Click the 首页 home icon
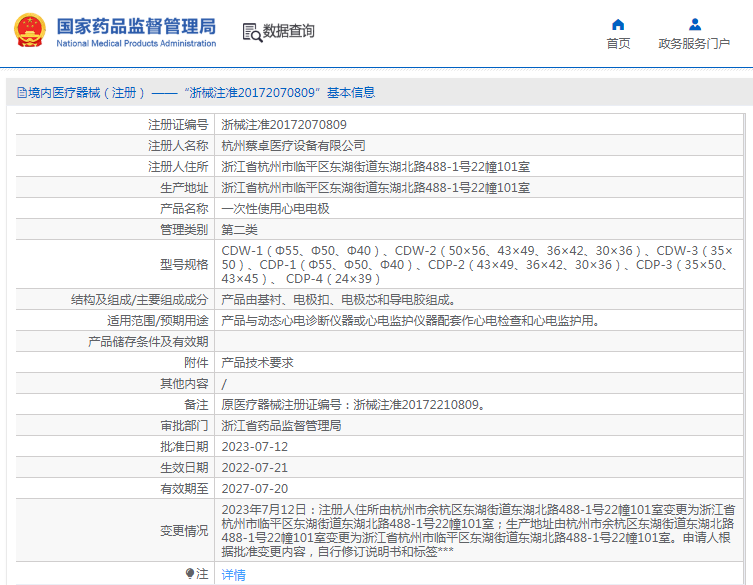The width and height of the screenshot is (753, 585). tap(618, 24)
